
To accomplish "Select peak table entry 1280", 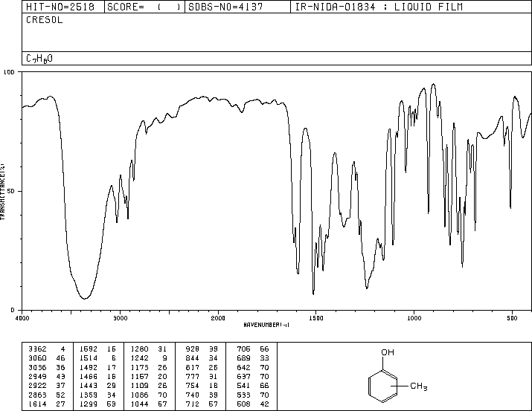I will point(139,349).
